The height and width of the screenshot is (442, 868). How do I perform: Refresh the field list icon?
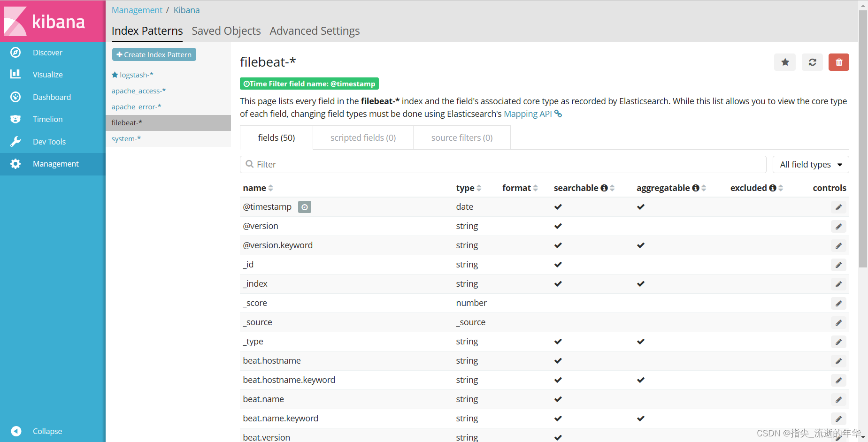click(812, 62)
